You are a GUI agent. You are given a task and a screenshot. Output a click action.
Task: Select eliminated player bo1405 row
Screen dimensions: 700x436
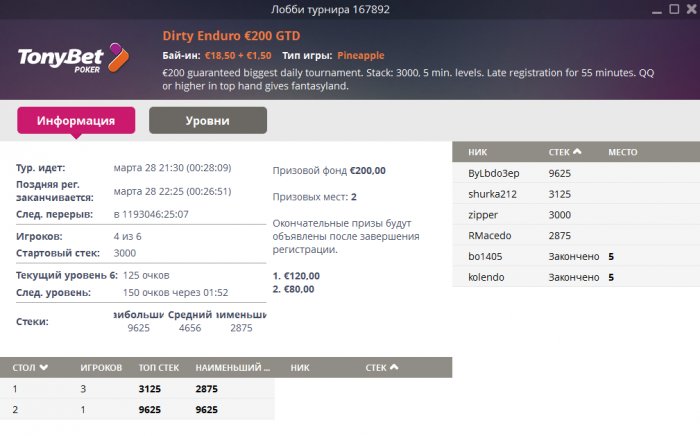click(576, 257)
